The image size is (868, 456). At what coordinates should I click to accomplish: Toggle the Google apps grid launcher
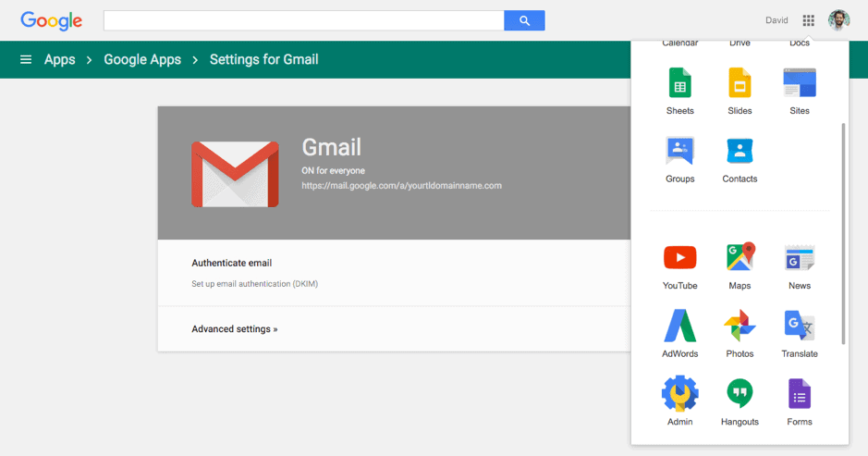pyautogui.click(x=809, y=20)
